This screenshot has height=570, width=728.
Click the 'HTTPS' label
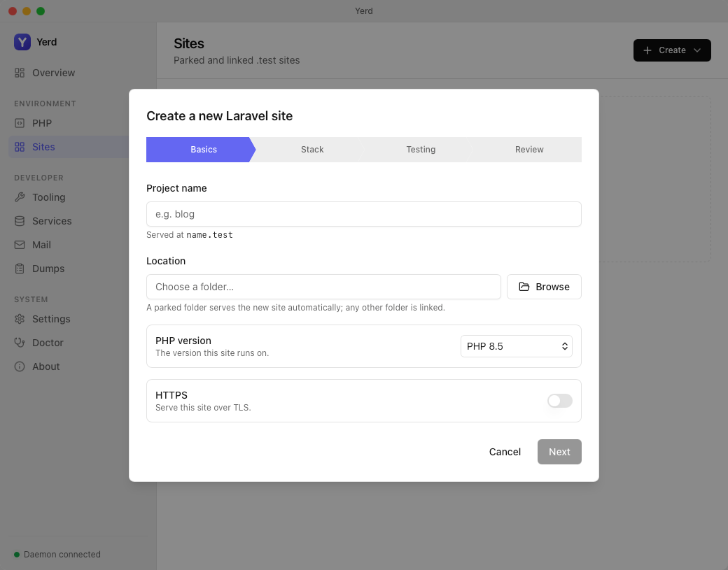click(x=171, y=395)
